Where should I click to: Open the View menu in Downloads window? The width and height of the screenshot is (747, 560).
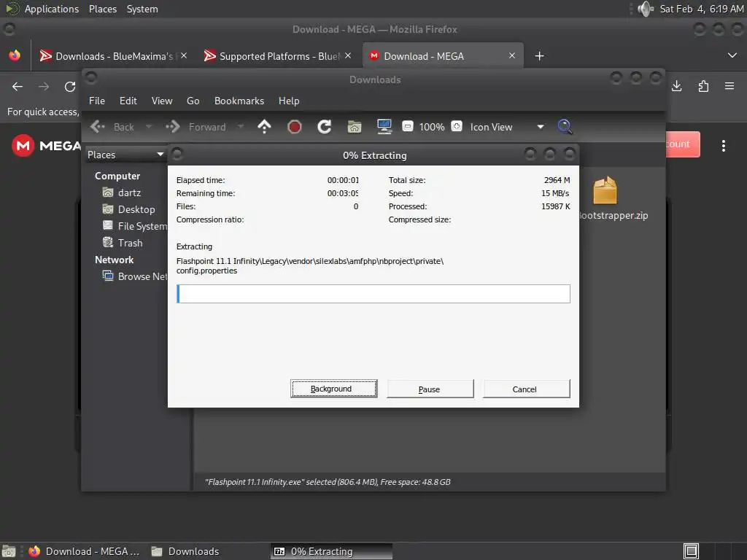click(162, 101)
